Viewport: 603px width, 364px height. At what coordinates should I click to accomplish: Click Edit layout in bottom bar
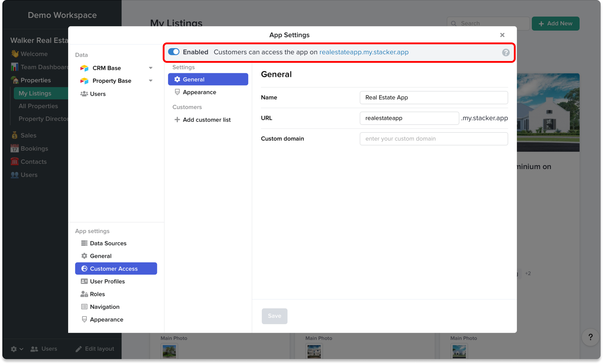coord(95,349)
